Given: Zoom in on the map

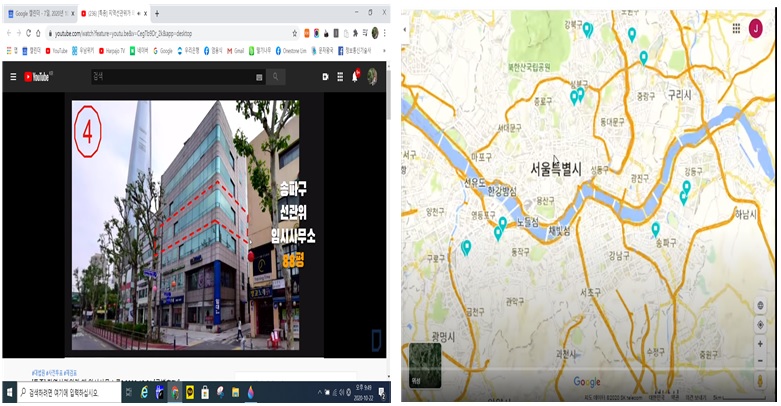Looking at the screenshot, I should [x=760, y=344].
